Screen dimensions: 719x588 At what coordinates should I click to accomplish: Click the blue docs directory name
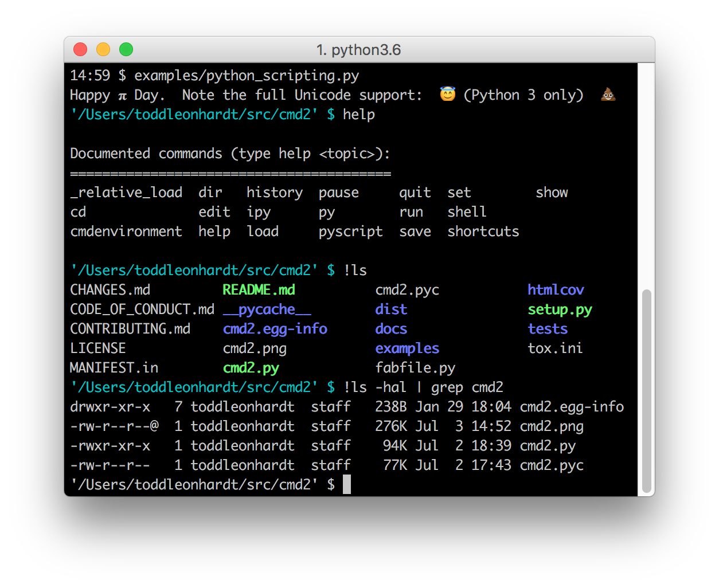coord(391,329)
